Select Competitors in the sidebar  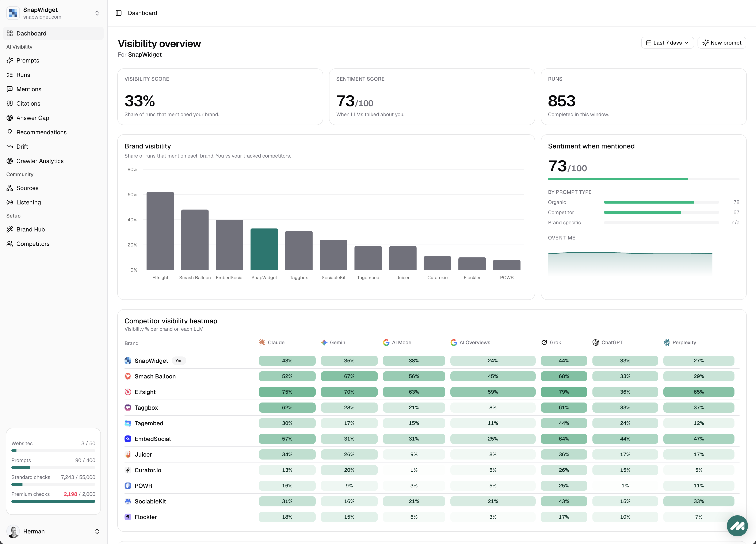pos(53,243)
